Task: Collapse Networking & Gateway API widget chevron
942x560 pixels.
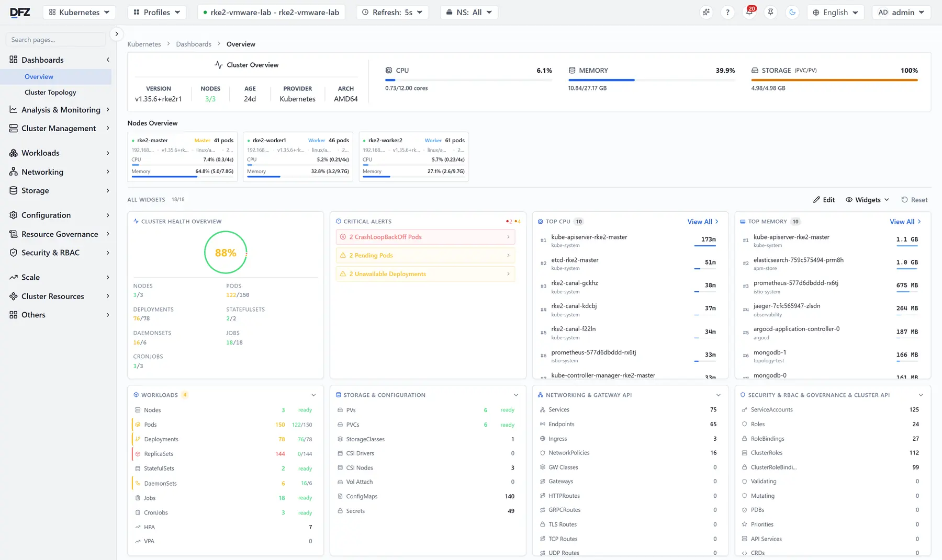Action: (x=719, y=395)
